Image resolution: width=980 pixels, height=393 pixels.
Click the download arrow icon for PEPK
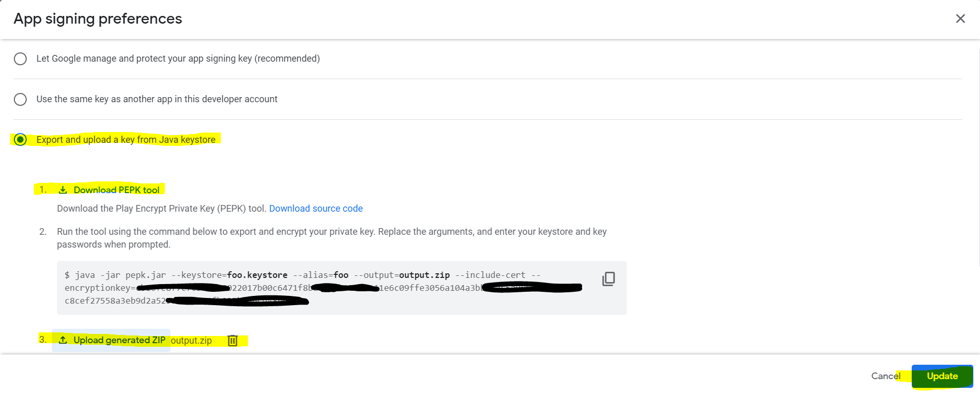(x=63, y=190)
